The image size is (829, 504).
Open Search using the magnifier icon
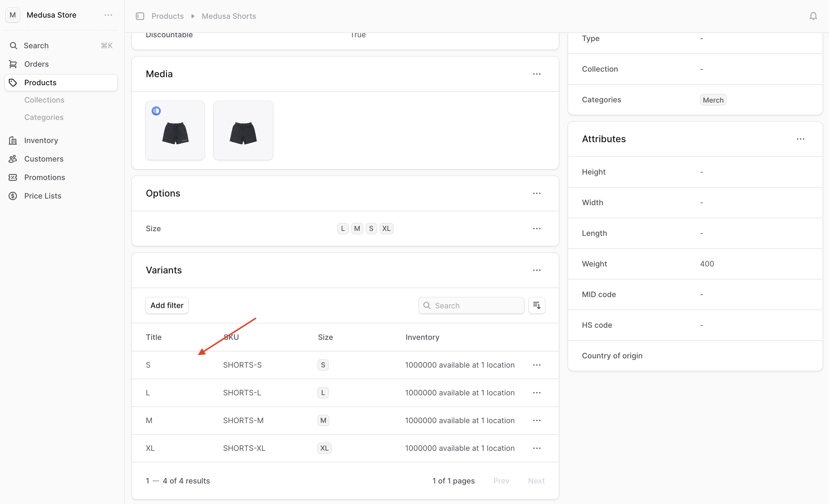tap(14, 45)
